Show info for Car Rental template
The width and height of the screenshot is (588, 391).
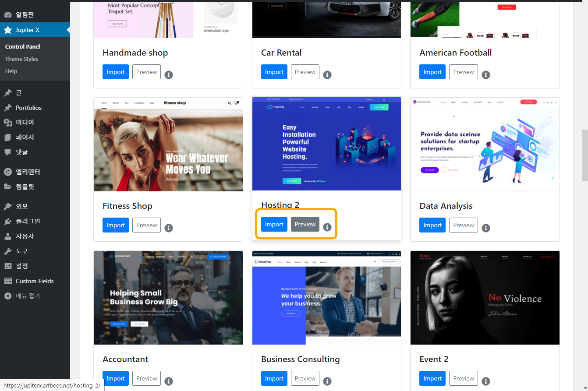tap(327, 75)
